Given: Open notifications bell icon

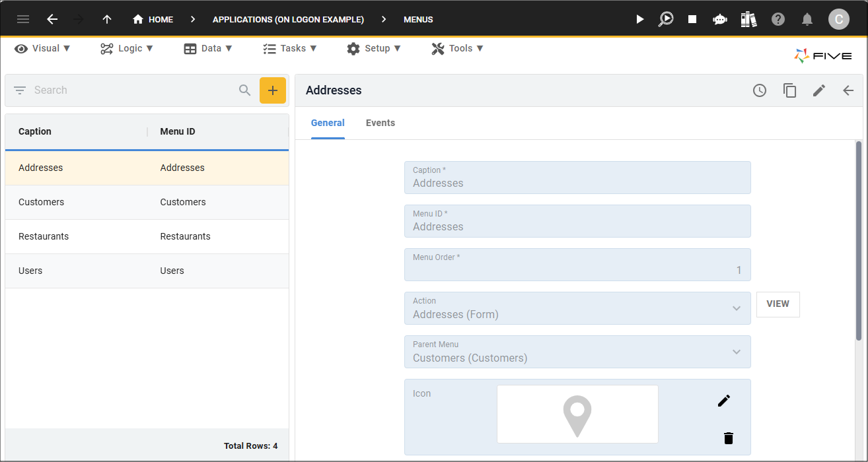Looking at the screenshot, I should (x=807, y=19).
